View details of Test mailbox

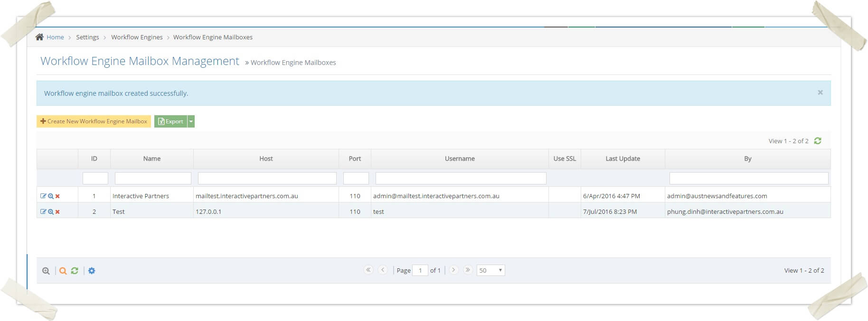(x=51, y=211)
